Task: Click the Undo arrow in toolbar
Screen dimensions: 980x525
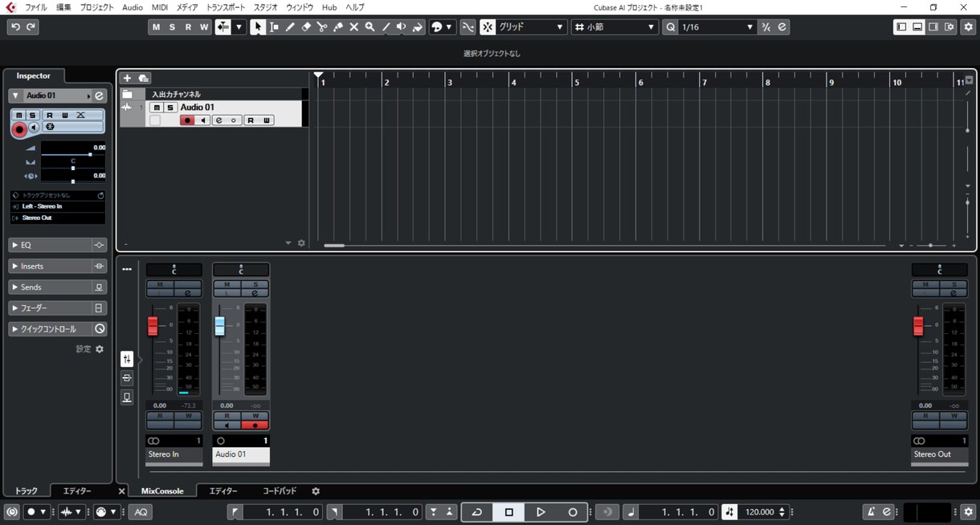Action: click(15, 27)
